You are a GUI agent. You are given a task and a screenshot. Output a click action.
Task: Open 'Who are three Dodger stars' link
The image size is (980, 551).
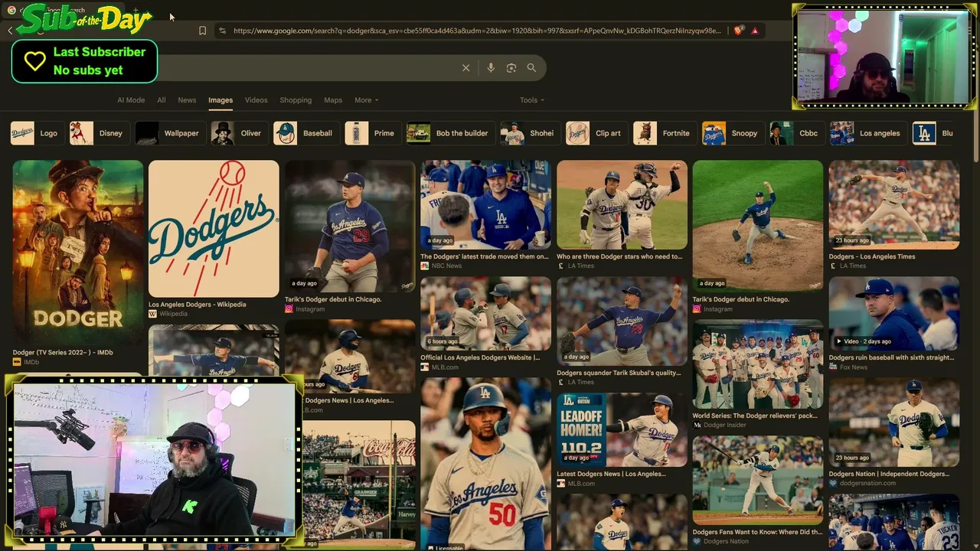[619, 256]
